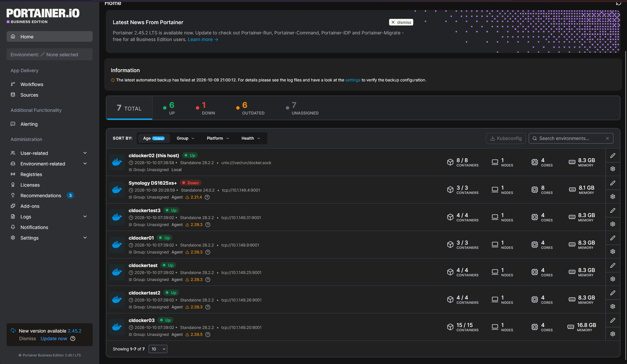The width and height of the screenshot is (627, 364).
Task: Click edit pencil for cldockertest2
Action: click(x=613, y=293)
